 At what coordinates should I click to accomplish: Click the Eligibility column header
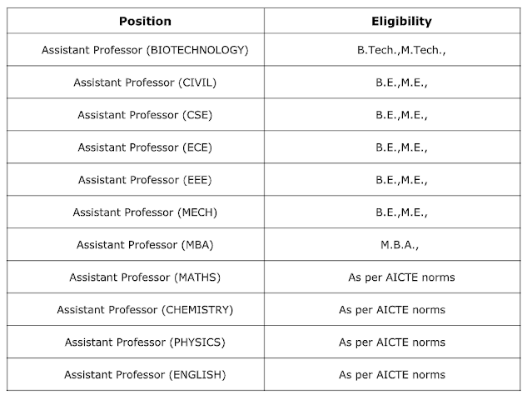pos(392,21)
